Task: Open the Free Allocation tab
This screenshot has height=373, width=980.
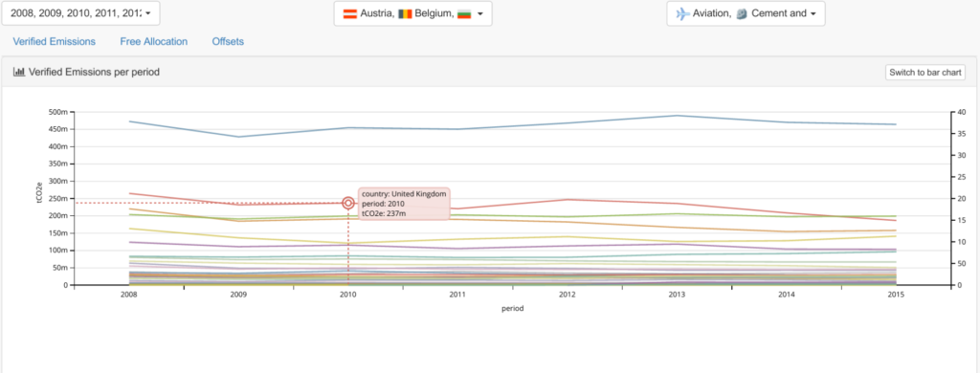Action: 154,42
